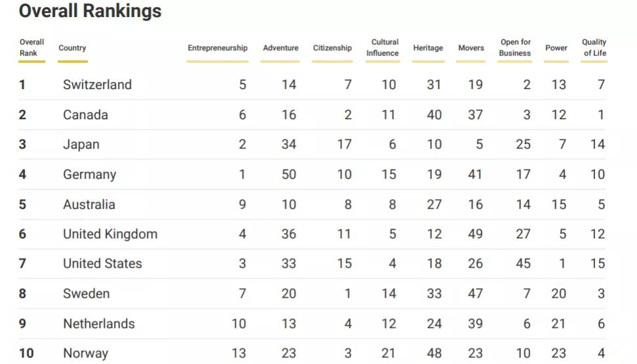The width and height of the screenshot is (637, 364).
Task: Click the United Kingdom country name
Action: [x=110, y=234]
